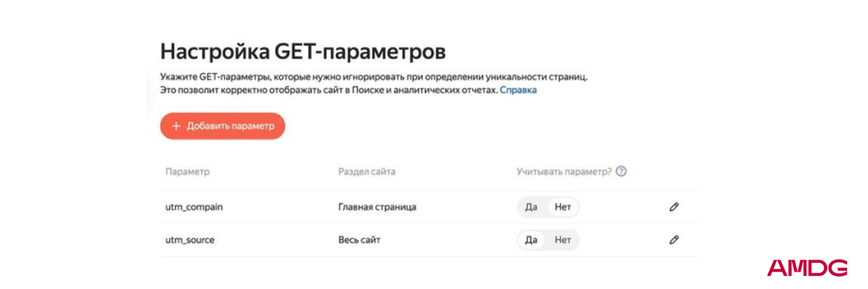The height and width of the screenshot is (289, 868).
Task: Edit the utm_source parameter with pencil icon
Action: pos(674,240)
